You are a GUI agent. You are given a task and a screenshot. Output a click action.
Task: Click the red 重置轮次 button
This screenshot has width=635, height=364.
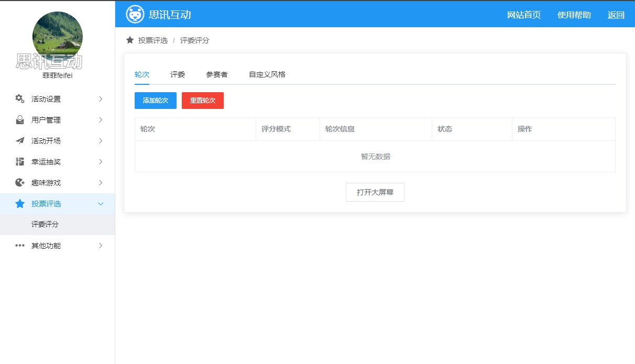click(203, 101)
